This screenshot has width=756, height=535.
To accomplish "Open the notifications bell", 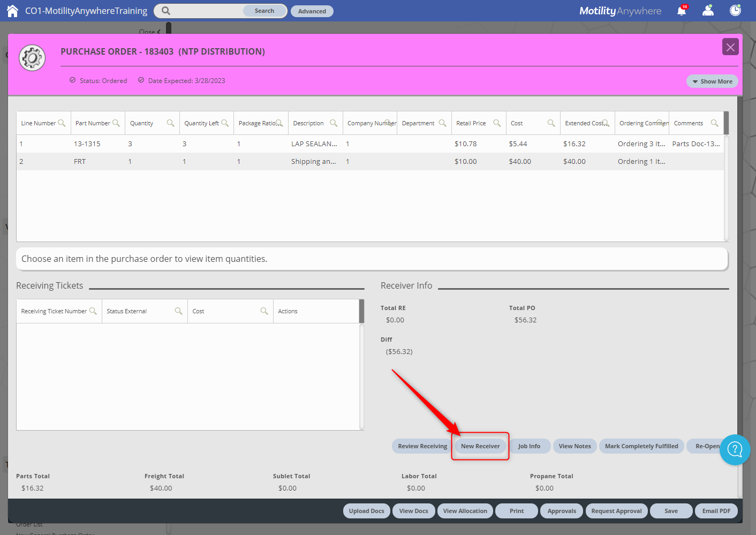I will click(x=682, y=11).
